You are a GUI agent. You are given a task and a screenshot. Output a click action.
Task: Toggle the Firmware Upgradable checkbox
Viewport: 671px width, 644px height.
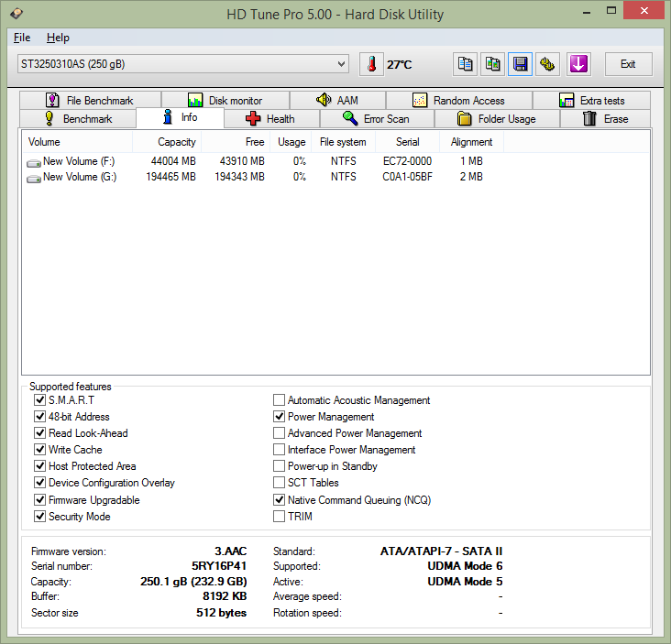click(x=39, y=499)
